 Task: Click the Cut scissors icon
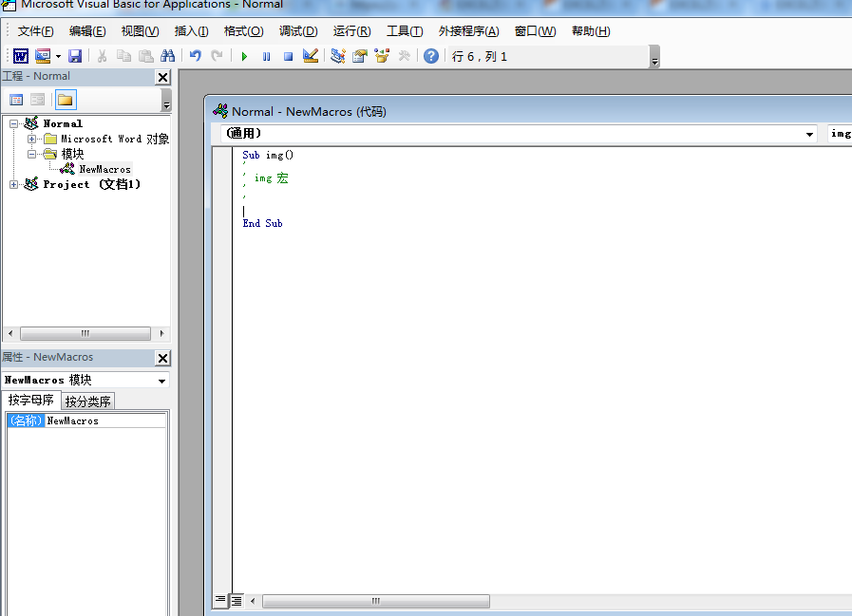pos(102,56)
